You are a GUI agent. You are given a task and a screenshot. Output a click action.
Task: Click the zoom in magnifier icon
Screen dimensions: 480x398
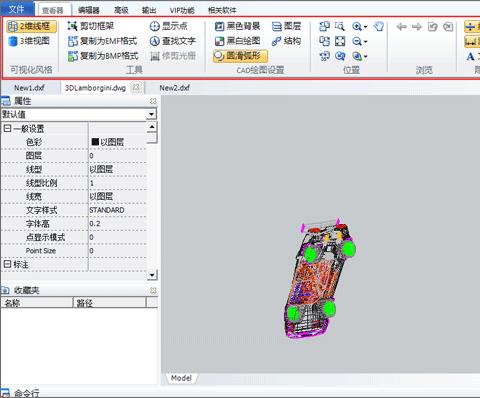click(357, 27)
